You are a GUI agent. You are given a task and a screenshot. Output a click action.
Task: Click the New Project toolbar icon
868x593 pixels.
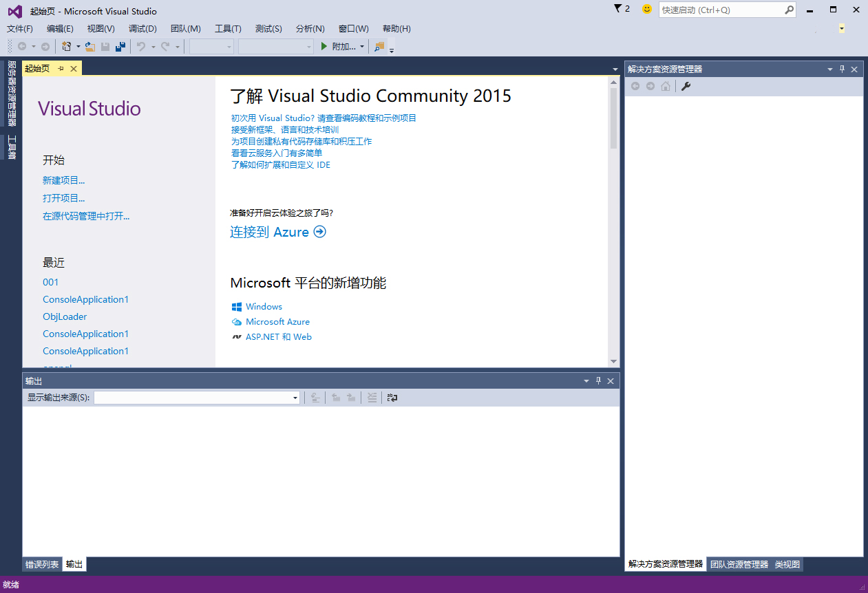[67, 46]
